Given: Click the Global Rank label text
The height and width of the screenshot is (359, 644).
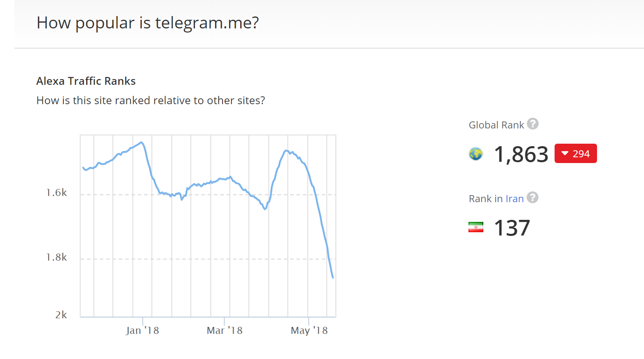Looking at the screenshot, I should [x=496, y=125].
